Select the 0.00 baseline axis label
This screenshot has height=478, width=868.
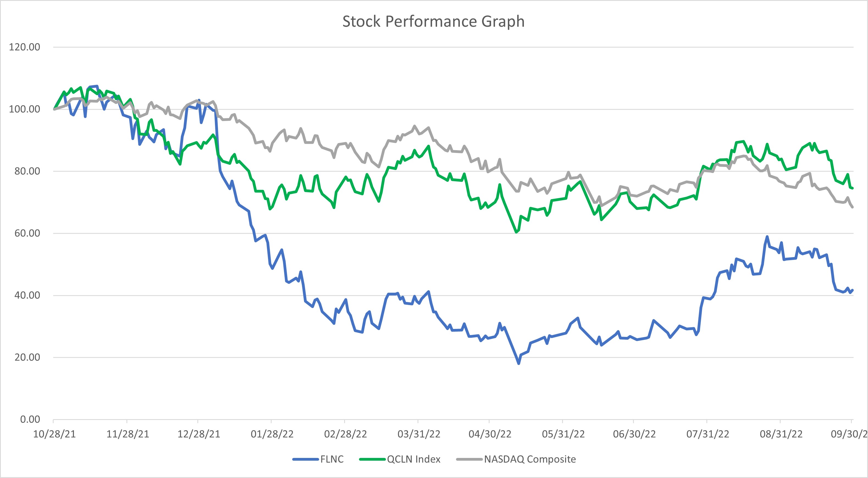[x=30, y=419]
